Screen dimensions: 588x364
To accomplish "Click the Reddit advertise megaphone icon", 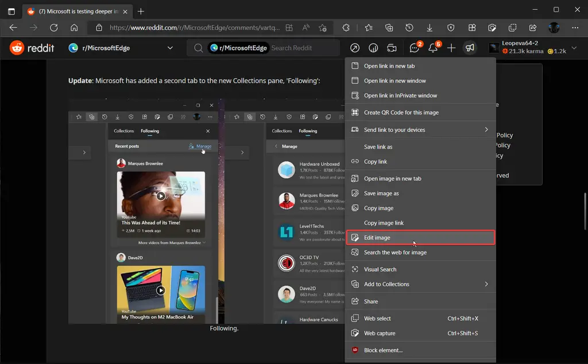I will [470, 48].
